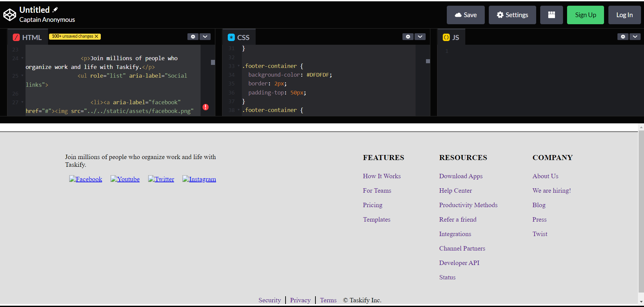This screenshot has width=644, height=307.
Task: Fold HTML code at line 27
Action: [23, 102]
